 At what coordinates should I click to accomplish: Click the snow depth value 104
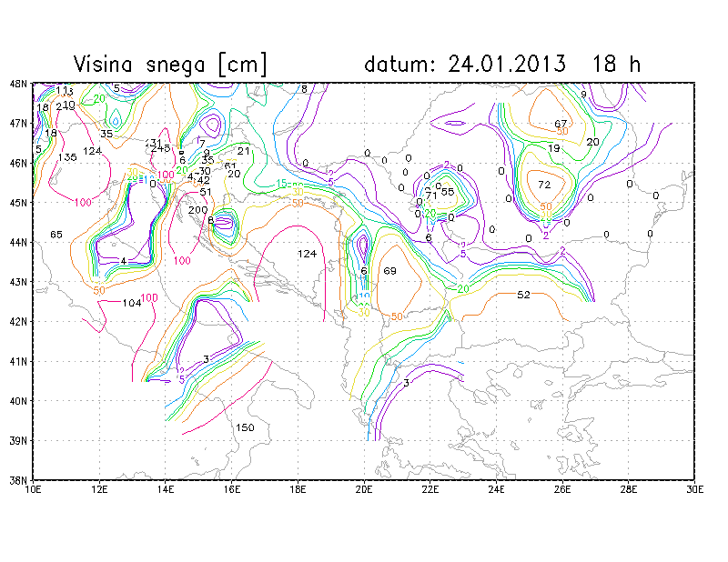click(x=132, y=303)
